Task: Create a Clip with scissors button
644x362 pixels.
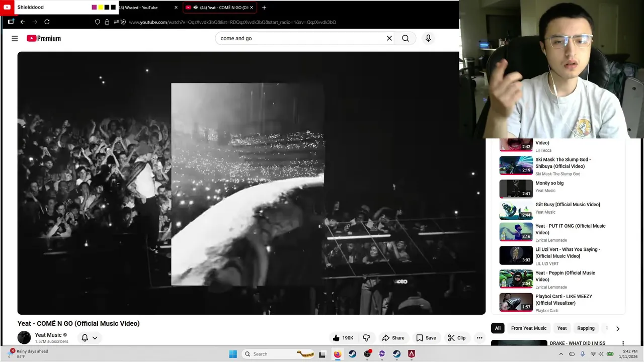Action: (457, 338)
